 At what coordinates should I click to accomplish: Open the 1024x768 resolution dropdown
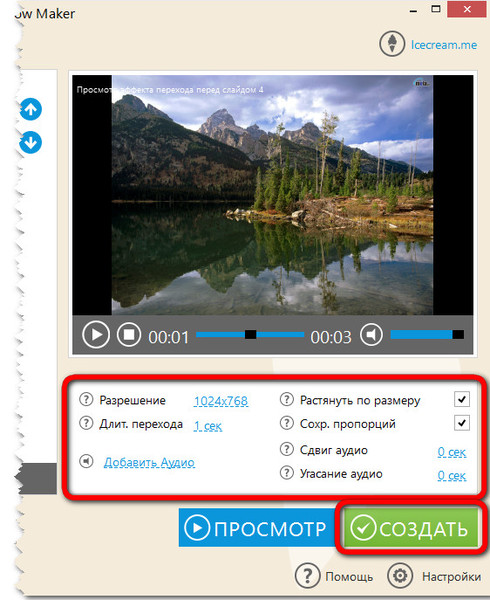pos(221,401)
